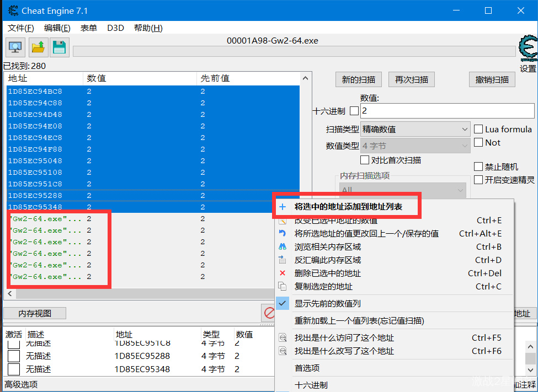Activate the checkbox for address list entry 1D85EC95348
This screenshot has width=538, height=392.
point(14,369)
